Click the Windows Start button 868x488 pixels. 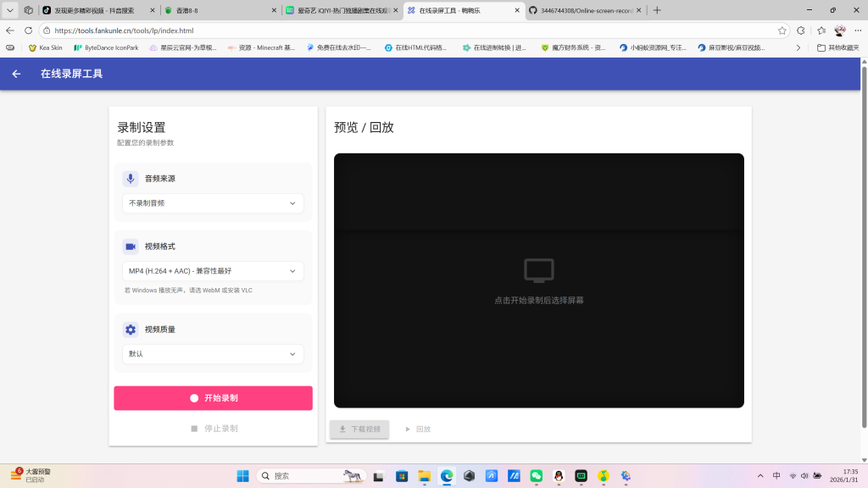242,475
